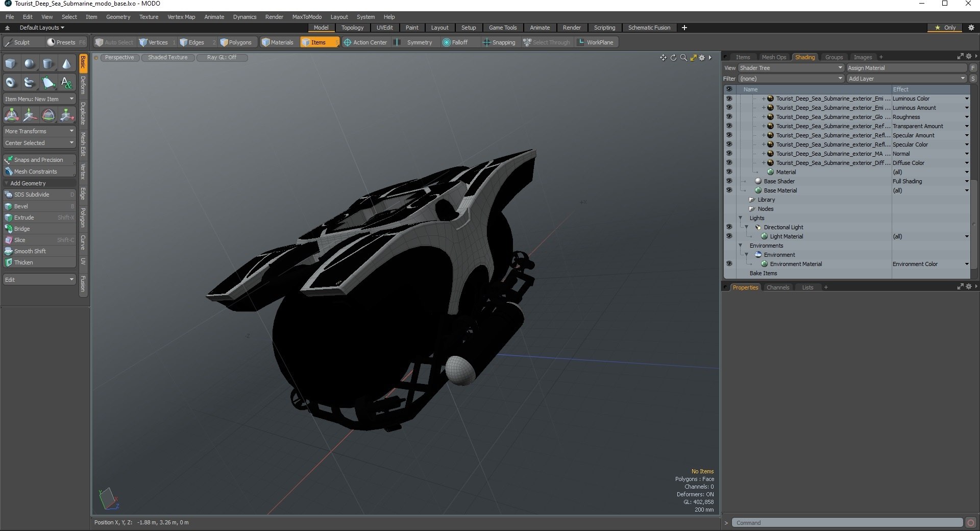Collapse the Lights tree group
Screen dimensions: 980x531
click(x=741, y=218)
